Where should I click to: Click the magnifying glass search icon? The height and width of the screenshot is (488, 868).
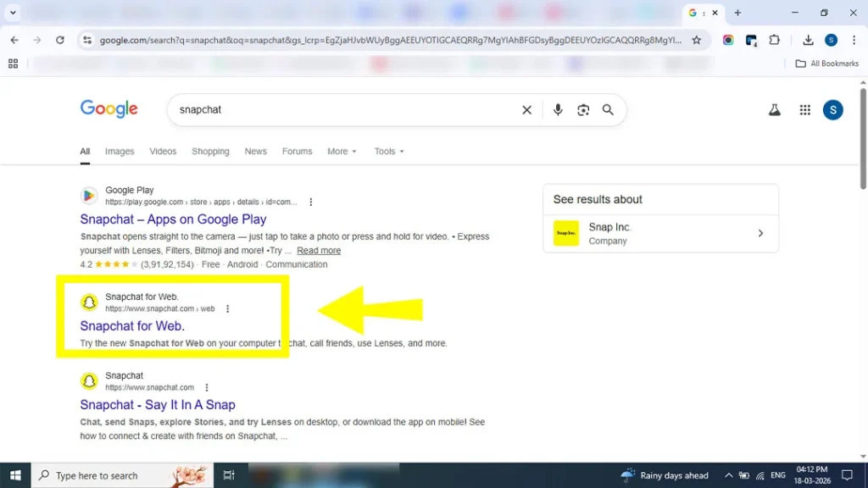[x=608, y=110]
